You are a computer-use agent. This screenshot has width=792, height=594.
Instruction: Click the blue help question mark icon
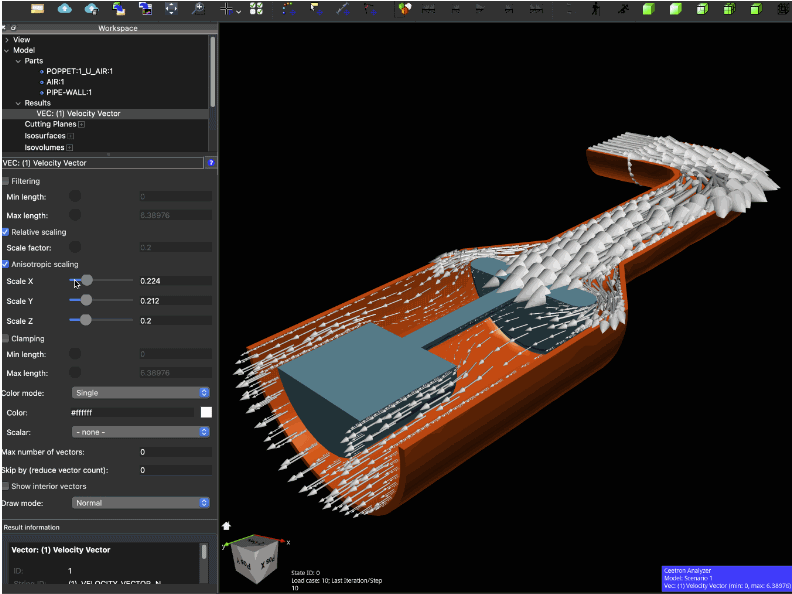click(x=211, y=162)
